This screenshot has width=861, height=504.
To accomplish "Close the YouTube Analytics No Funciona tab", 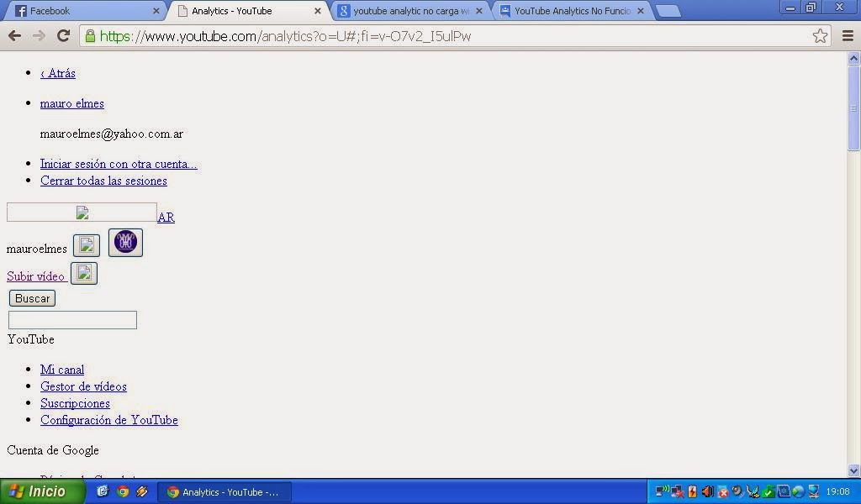I will [x=640, y=10].
